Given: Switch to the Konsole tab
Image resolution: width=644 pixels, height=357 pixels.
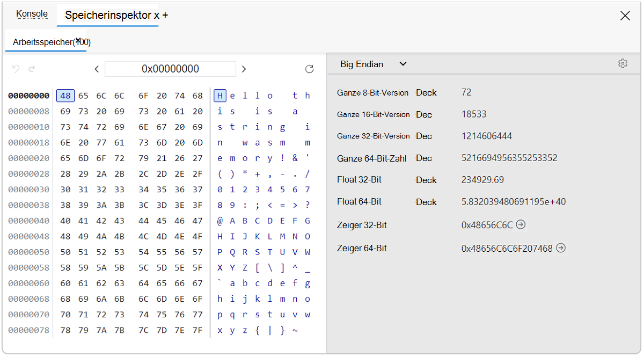Looking at the screenshot, I should point(32,14).
